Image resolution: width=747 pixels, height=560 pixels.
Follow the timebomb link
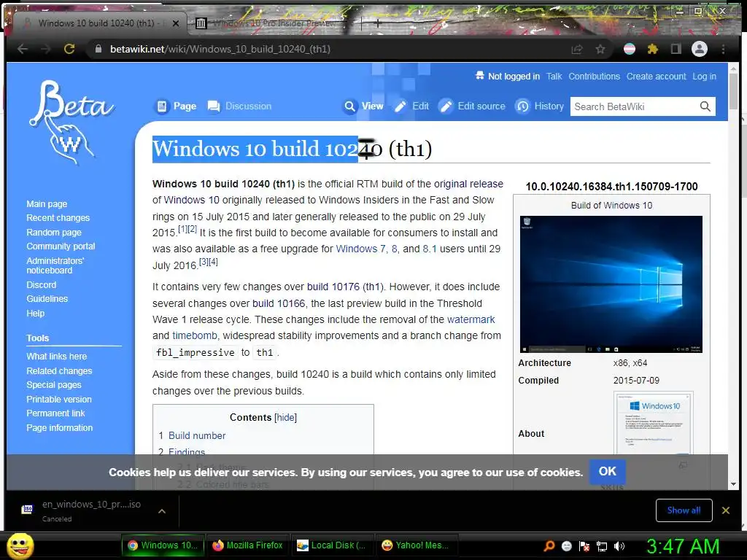194,335
